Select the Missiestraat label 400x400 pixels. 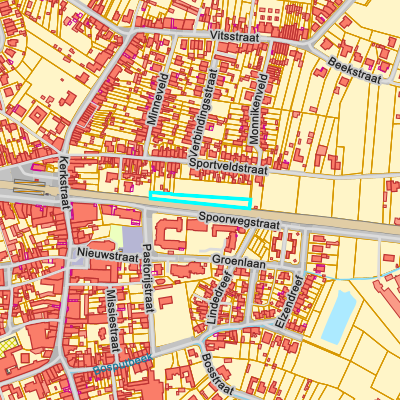[x=112, y=321]
